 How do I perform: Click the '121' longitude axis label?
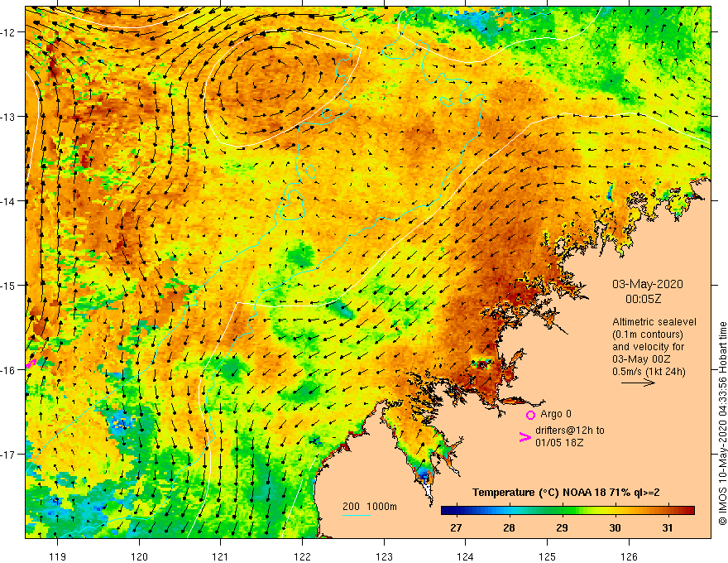click(x=221, y=556)
